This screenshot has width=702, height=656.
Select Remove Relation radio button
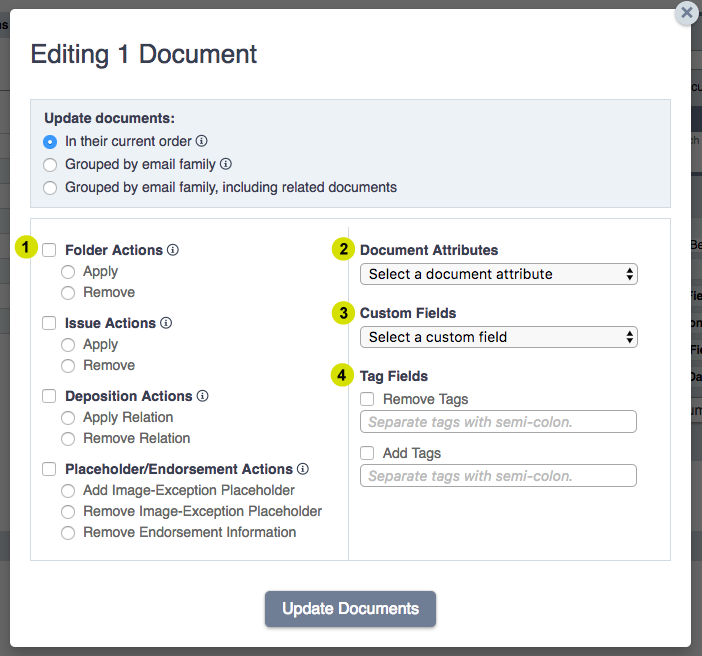point(68,439)
